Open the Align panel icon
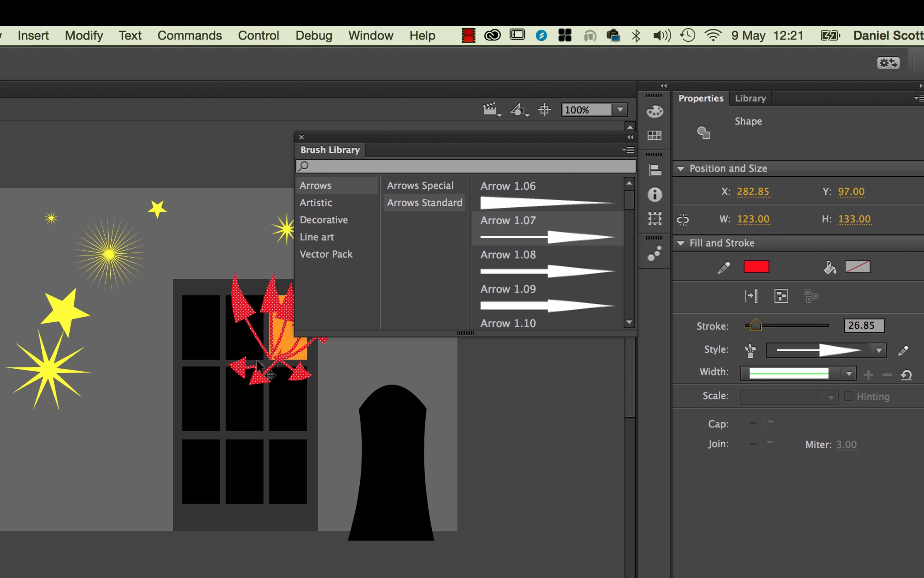The image size is (924, 578). [x=655, y=170]
